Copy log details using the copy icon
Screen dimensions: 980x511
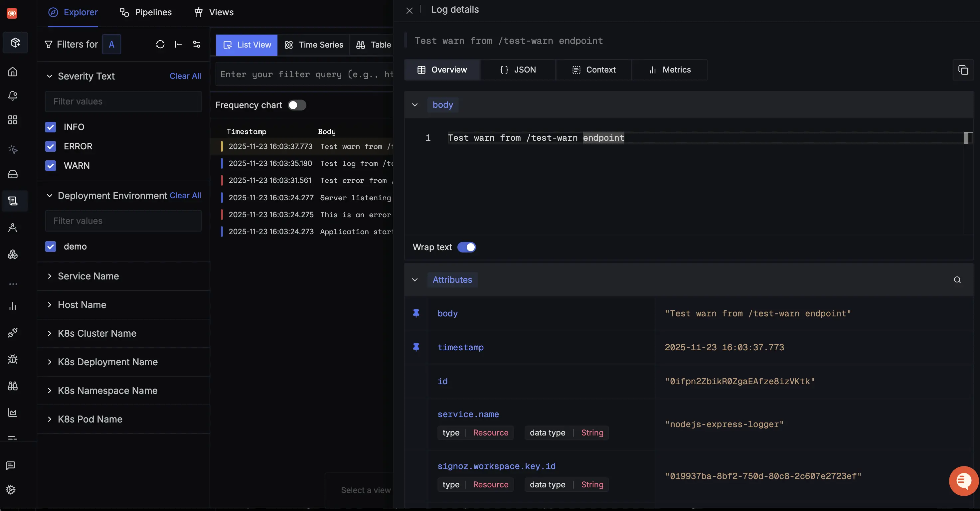[964, 70]
